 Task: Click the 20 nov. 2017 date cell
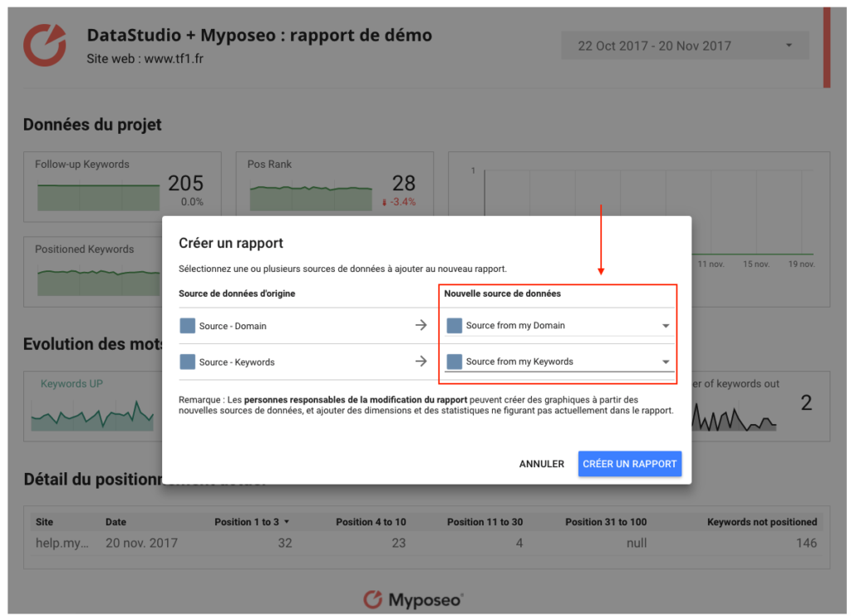tap(141, 544)
